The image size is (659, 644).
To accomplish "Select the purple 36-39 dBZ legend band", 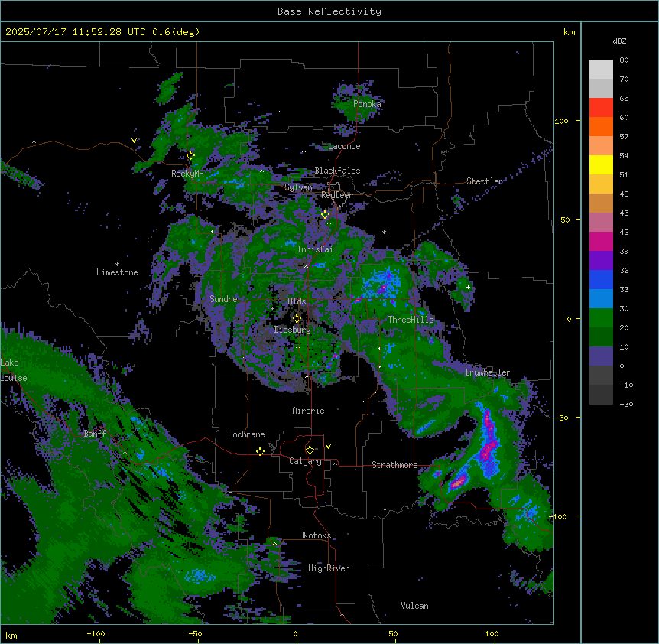I will tap(601, 261).
